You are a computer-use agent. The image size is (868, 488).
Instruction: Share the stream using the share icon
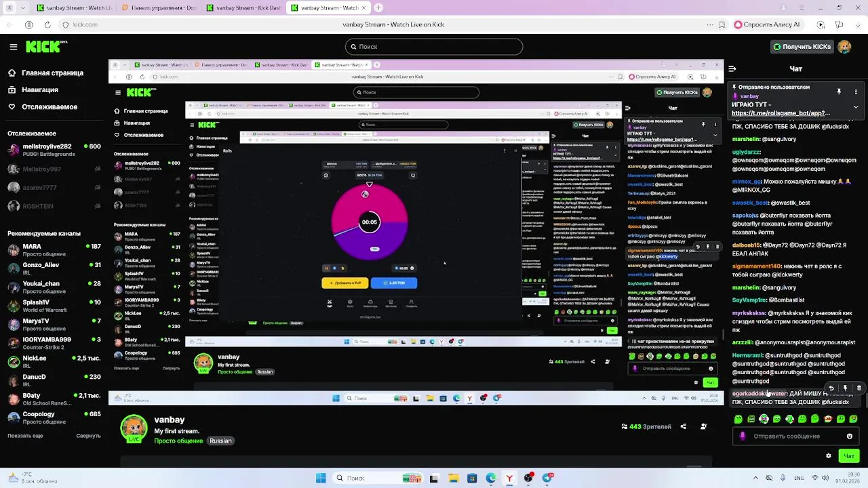(683, 426)
